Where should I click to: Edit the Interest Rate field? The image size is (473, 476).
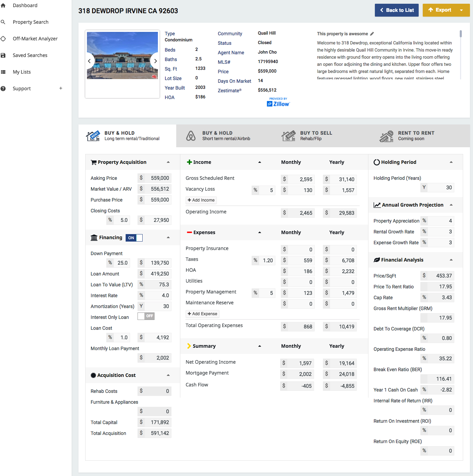point(158,296)
